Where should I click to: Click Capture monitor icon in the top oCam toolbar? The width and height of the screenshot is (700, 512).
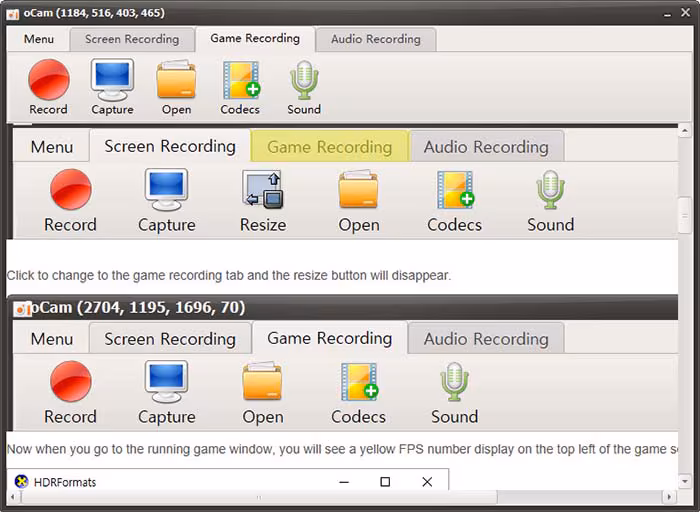112,80
